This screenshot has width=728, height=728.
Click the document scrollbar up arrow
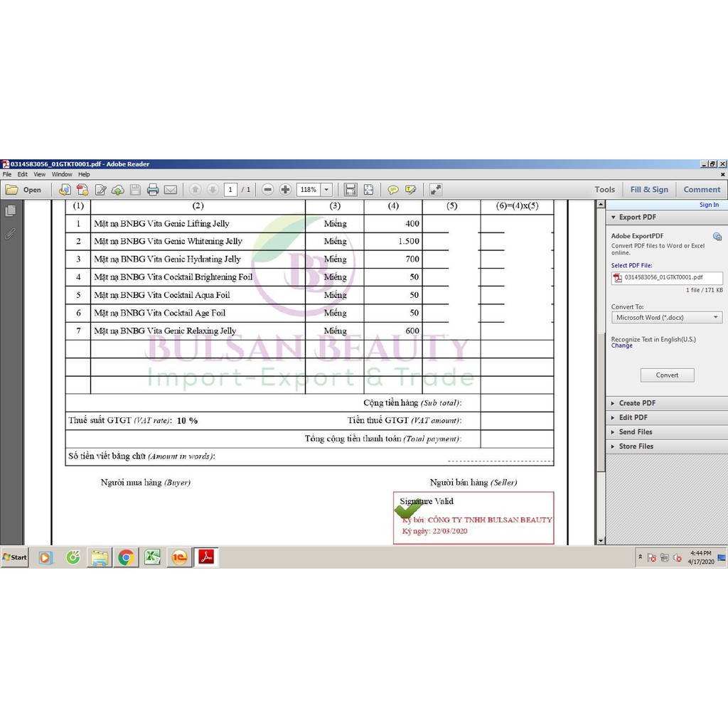pyautogui.click(x=601, y=204)
